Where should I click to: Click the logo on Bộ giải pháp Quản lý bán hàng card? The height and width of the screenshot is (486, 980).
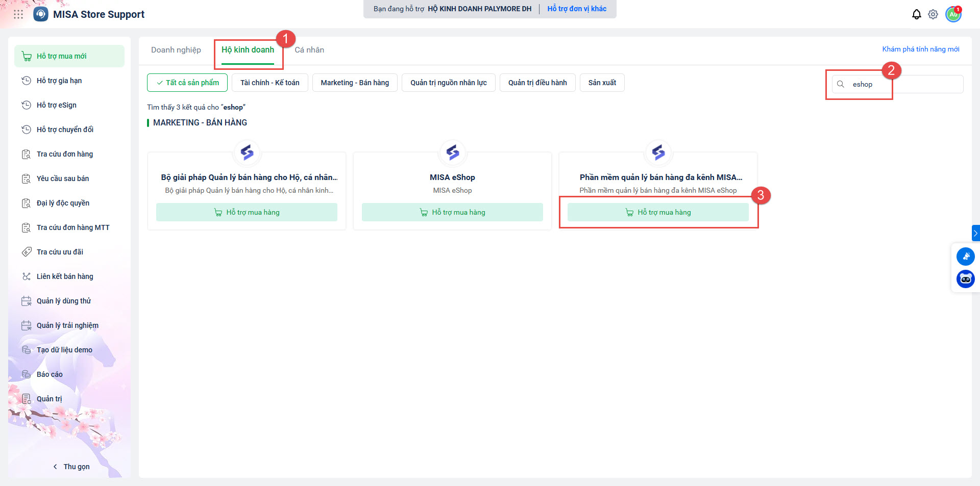pos(247,152)
